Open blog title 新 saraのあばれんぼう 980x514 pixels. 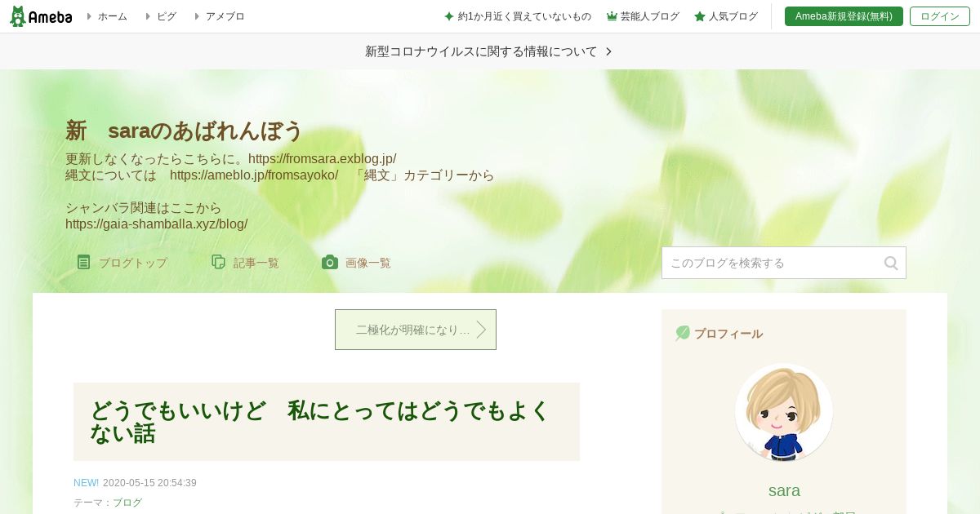[x=184, y=131]
